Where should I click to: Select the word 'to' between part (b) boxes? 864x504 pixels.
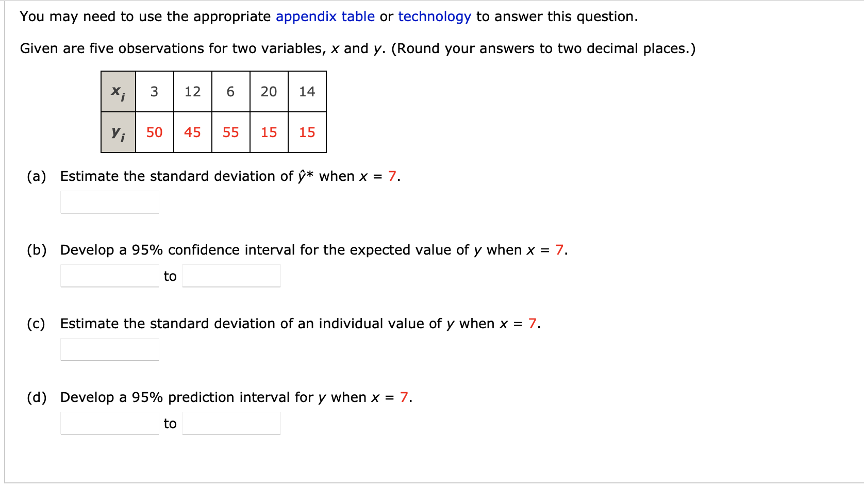[x=170, y=275]
